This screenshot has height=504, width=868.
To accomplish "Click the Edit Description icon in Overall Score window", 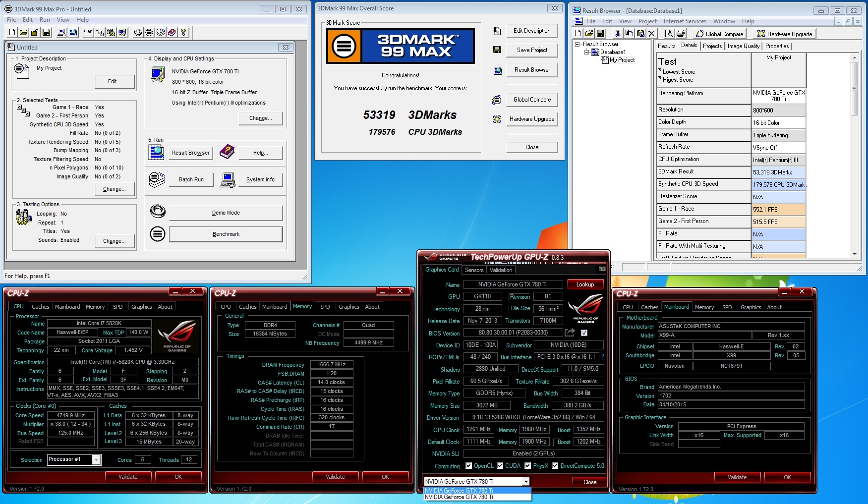I will [497, 31].
